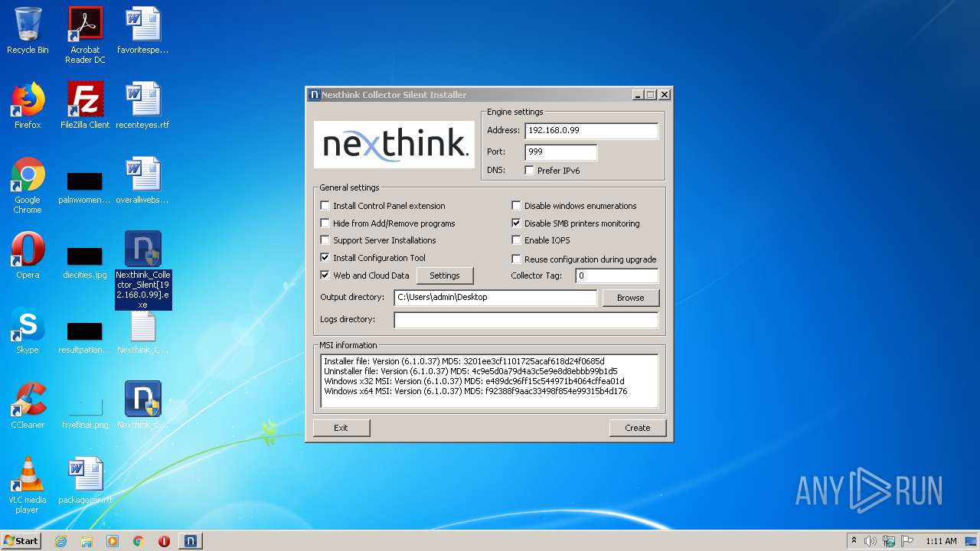Image resolution: width=980 pixels, height=551 pixels.
Task: Select the Firefox desktop shortcut
Action: 28,106
